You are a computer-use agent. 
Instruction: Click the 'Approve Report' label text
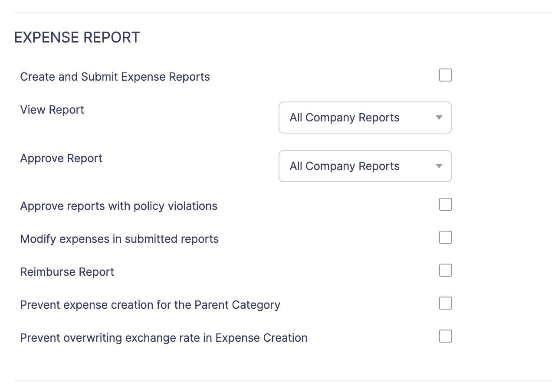61,158
